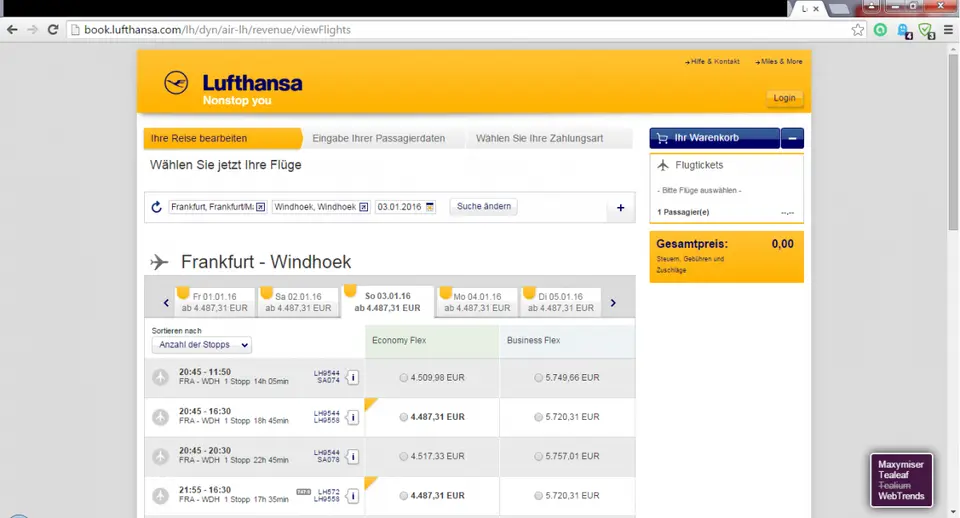Click the green shield extension icon

pyautogui.click(x=926, y=31)
